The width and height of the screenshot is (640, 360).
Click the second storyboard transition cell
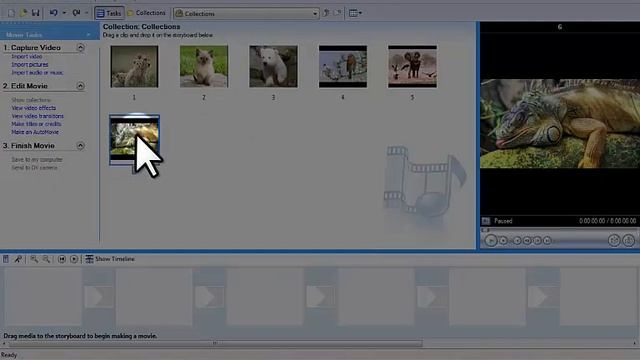tap(209, 297)
